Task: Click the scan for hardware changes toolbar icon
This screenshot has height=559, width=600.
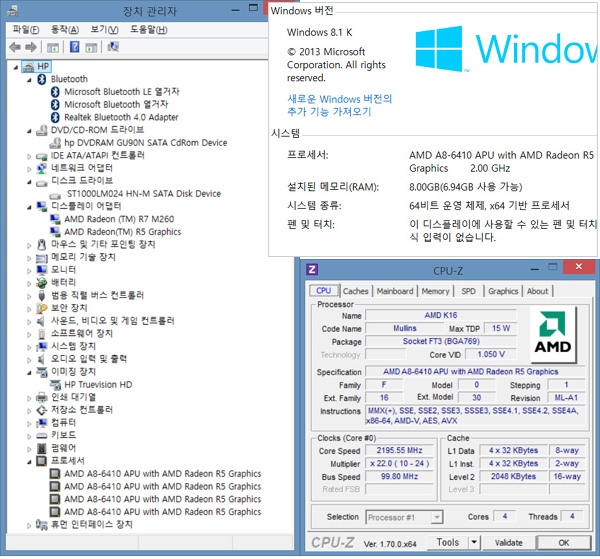Action: click(x=113, y=47)
